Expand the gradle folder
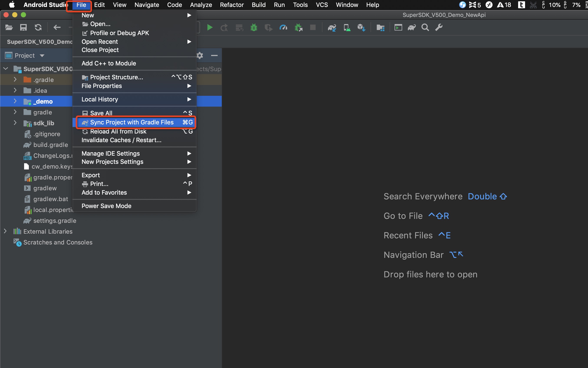 (15, 112)
